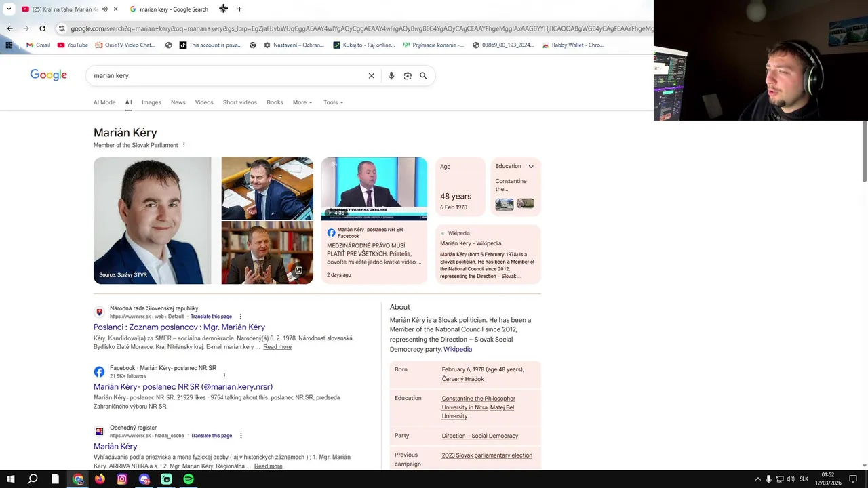Open Windows taskbar search

[33, 479]
